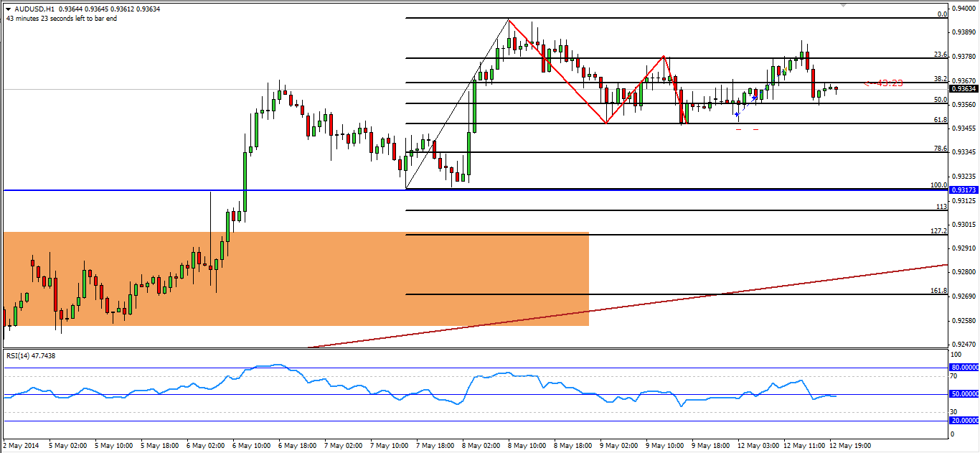Click the RSI 50.00000 level tag
This screenshot has width=980, height=453.
pos(963,394)
